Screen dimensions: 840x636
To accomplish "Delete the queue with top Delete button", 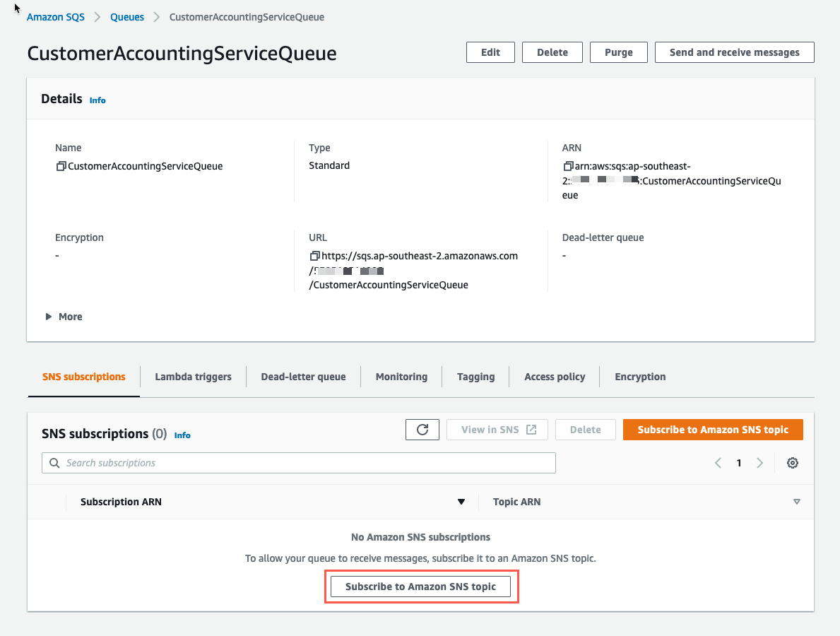I will pos(552,52).
